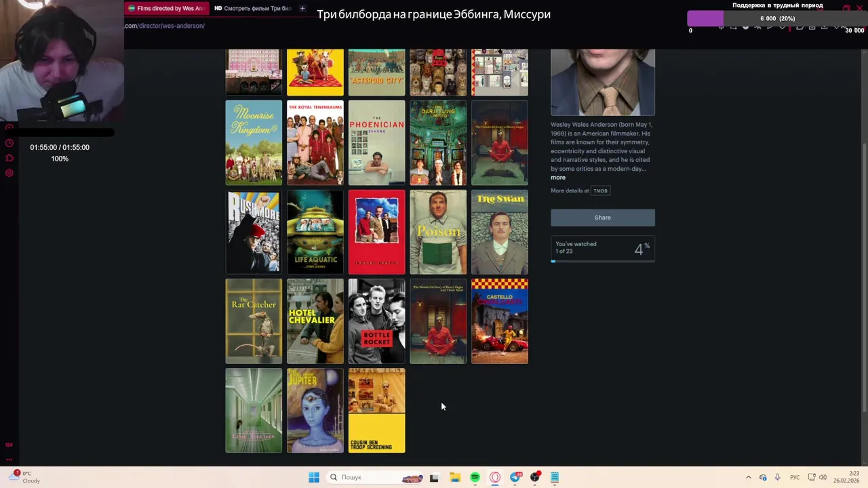Switch input language РУС indicator
The height and width of the screenshot is (488, 868).
[795, 477]
